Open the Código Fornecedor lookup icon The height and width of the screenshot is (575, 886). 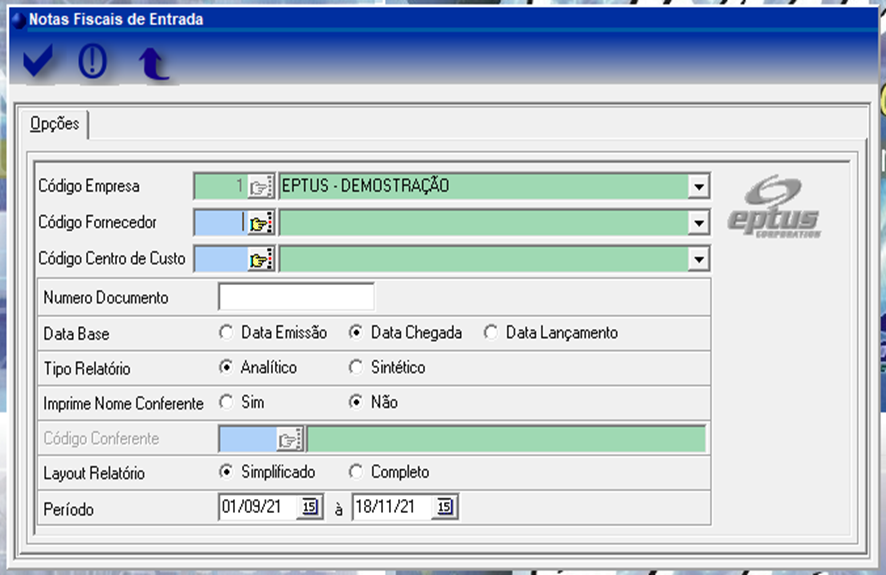click(261, 223)
